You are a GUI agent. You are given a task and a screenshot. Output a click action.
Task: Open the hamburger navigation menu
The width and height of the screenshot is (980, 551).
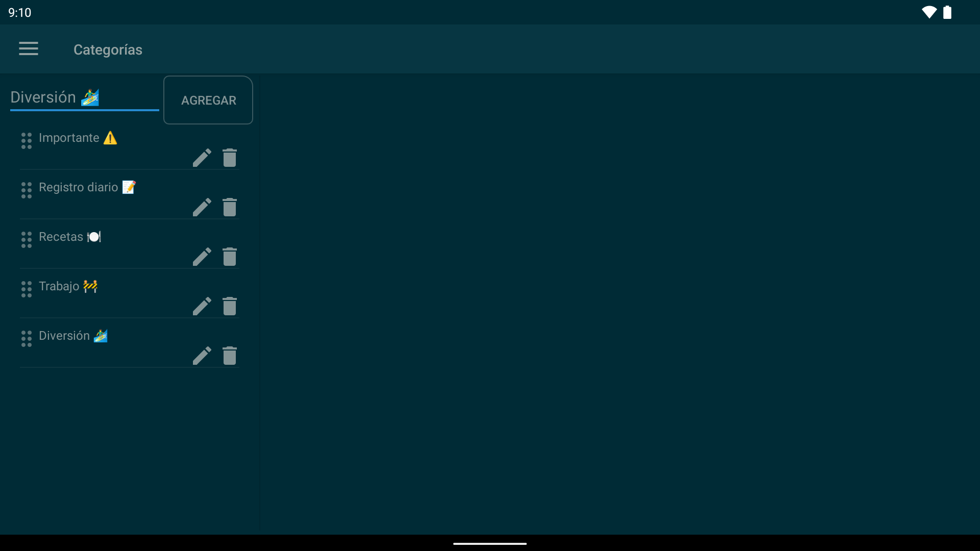coord(29,49)
